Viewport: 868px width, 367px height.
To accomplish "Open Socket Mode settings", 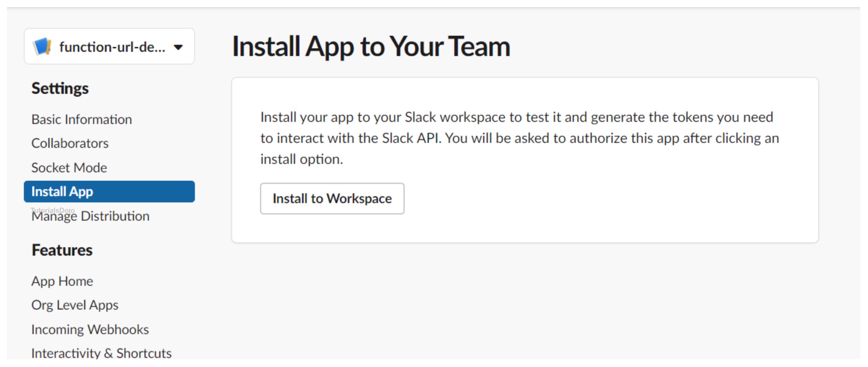I will [69, 168].
